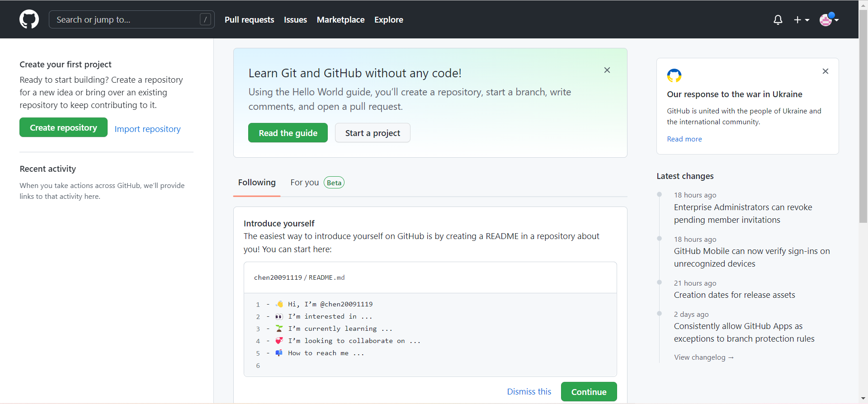Switch to the Following feed tab

[x=257, y=183]
